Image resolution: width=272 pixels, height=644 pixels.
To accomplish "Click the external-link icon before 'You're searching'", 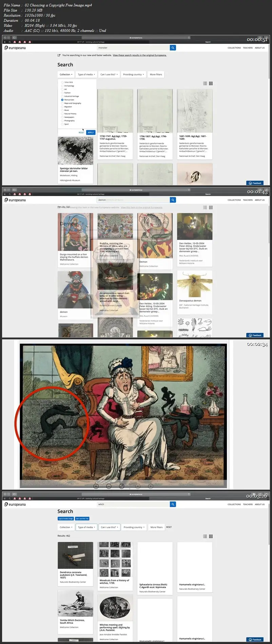I will [59, 55].
